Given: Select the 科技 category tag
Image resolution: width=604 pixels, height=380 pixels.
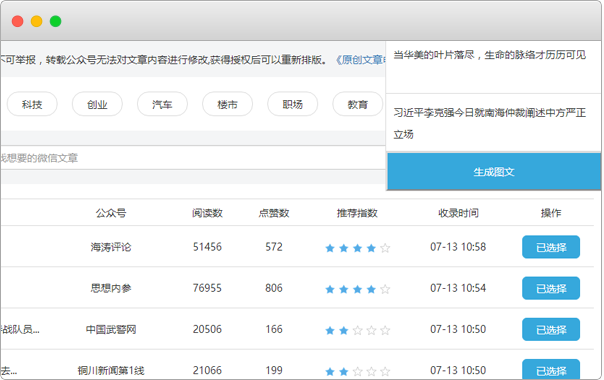Looking at the screenshot, I should tap(32, 104).
